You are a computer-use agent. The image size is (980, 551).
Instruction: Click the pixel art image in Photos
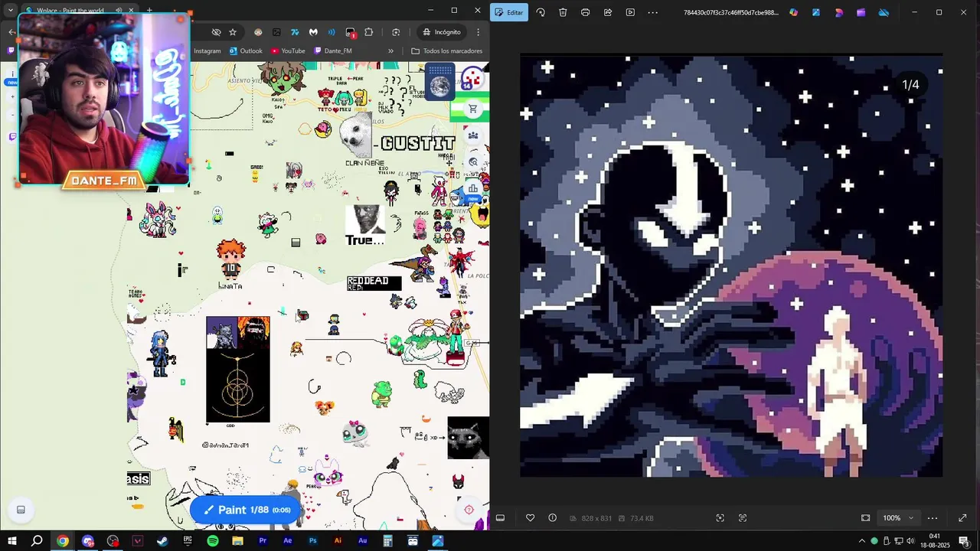pos(731,266)
